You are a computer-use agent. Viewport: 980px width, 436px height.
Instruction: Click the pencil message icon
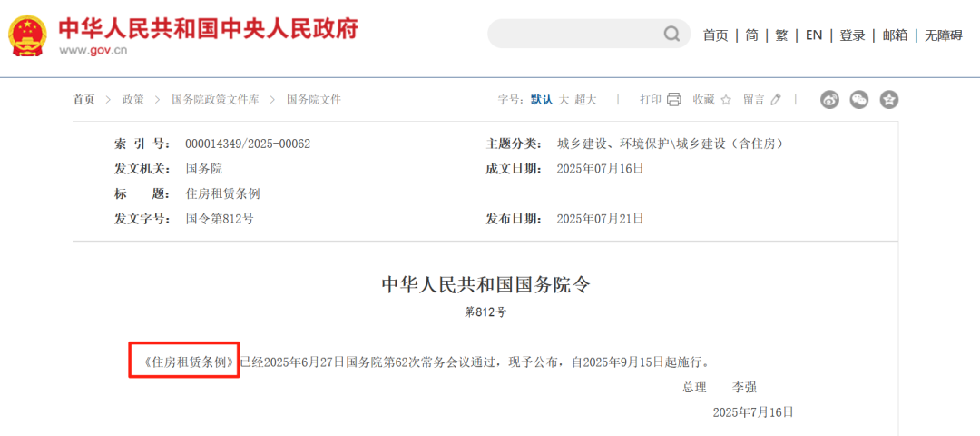pyautogui.click(x=776, y=100)
